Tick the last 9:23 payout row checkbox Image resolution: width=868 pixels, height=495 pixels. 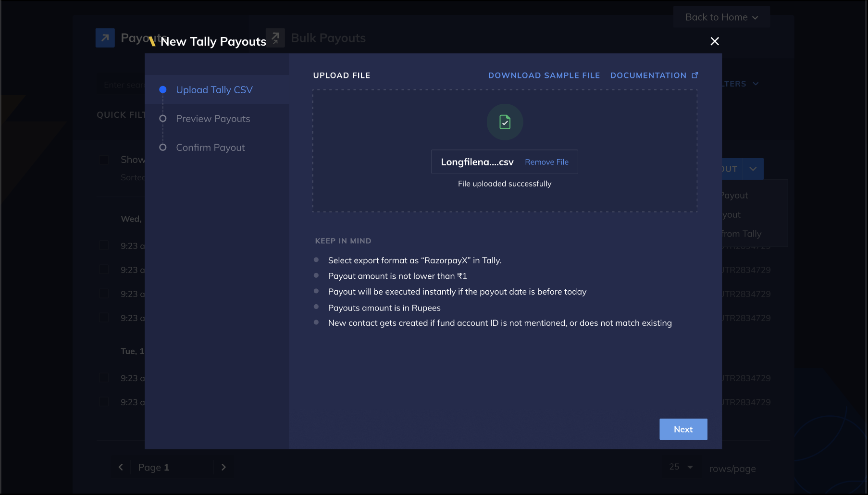click(104, 402)
